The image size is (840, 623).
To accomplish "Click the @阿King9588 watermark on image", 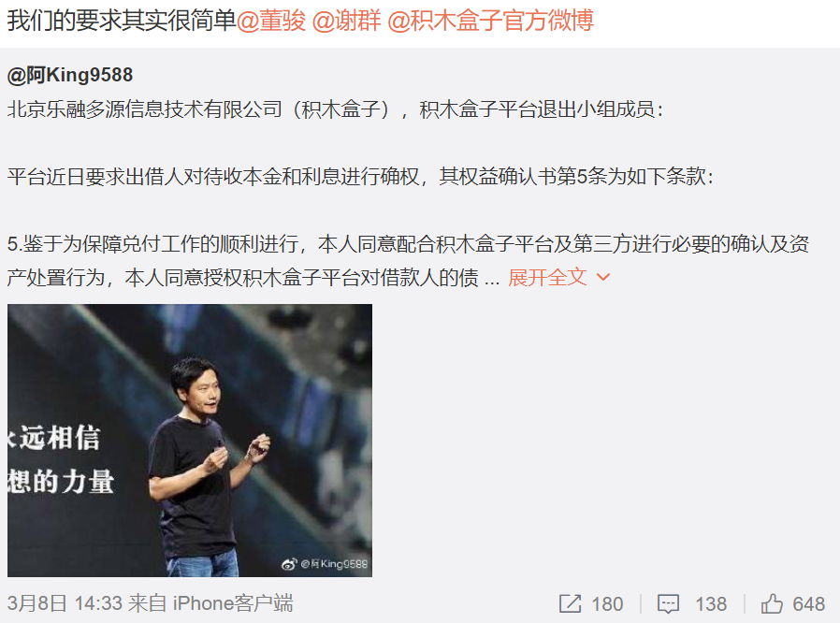I will 334,563.
